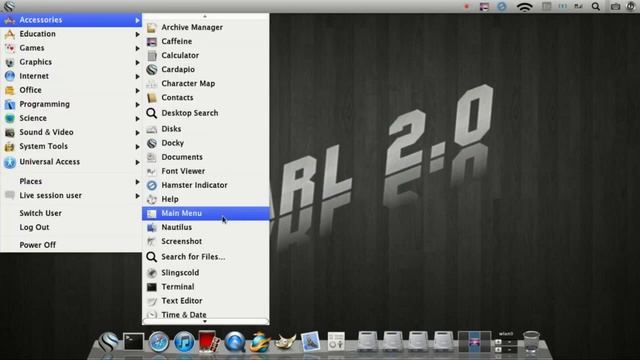The height and width of the screenshot is (360, 640).
Task: Expand the Games submenu arrow
Action: [137, 48]
